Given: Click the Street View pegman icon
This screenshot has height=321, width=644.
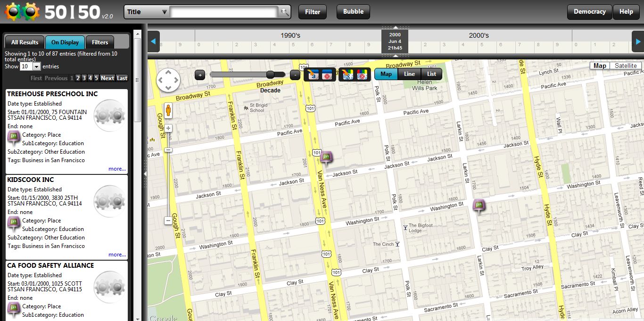Looking at the screenshot, I should [x=168, y=111].
